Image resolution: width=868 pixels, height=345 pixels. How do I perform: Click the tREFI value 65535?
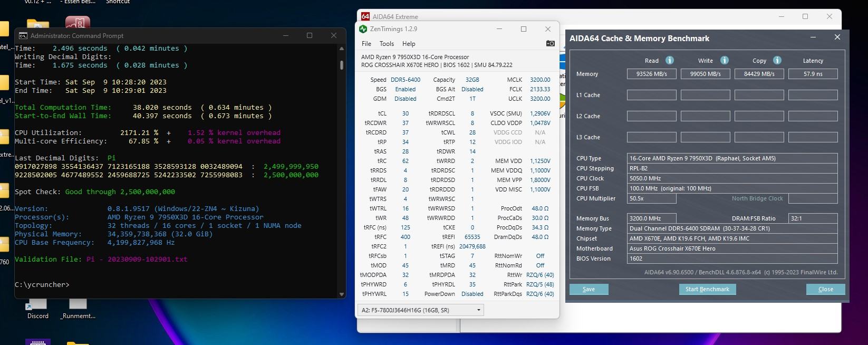[472, 237]
